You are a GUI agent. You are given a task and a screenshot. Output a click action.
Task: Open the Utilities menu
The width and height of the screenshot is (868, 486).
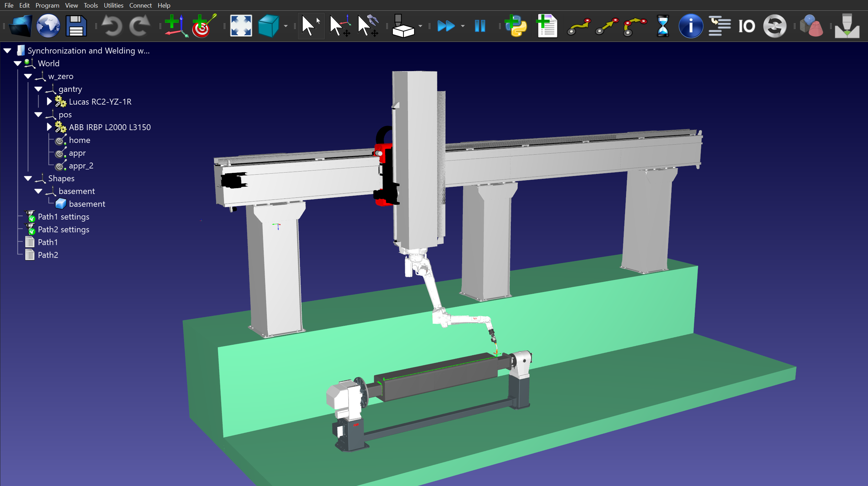click(113, 5)
